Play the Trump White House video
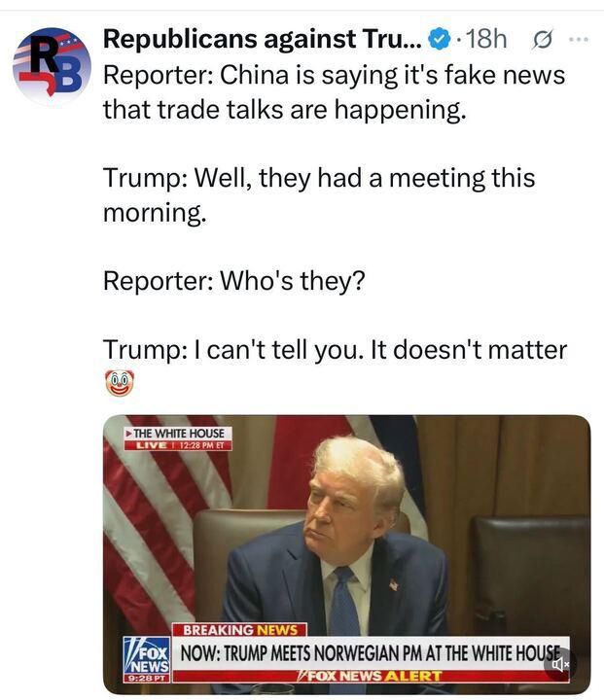The image size is (604, 700). point(346,554)
